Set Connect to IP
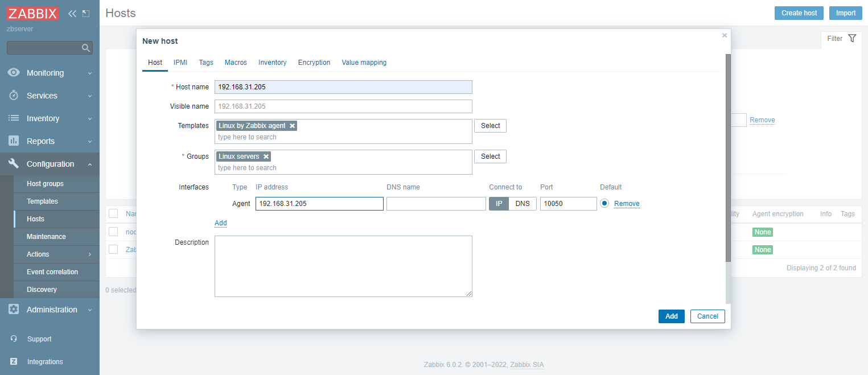 [499, 204]
